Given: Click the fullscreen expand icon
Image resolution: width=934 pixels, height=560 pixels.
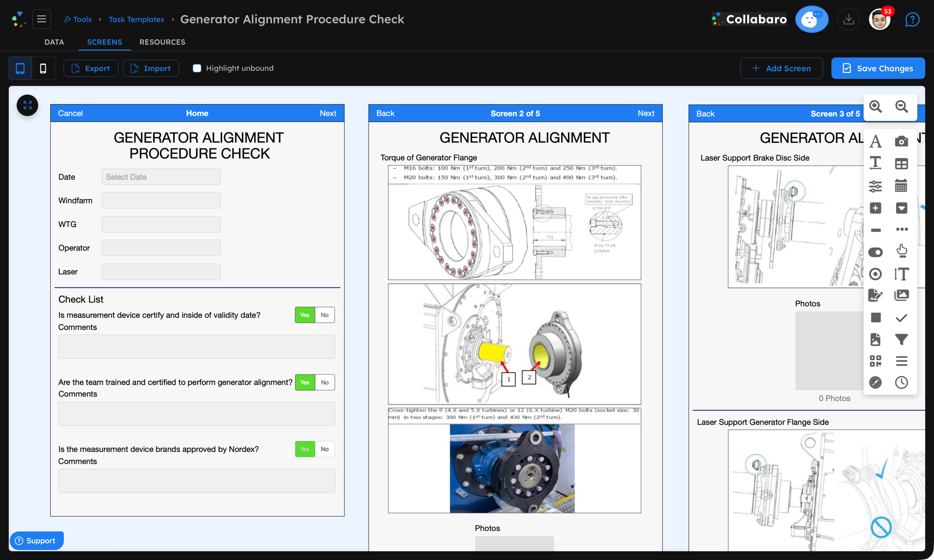Looking at the screenshot, I should 28,105.
